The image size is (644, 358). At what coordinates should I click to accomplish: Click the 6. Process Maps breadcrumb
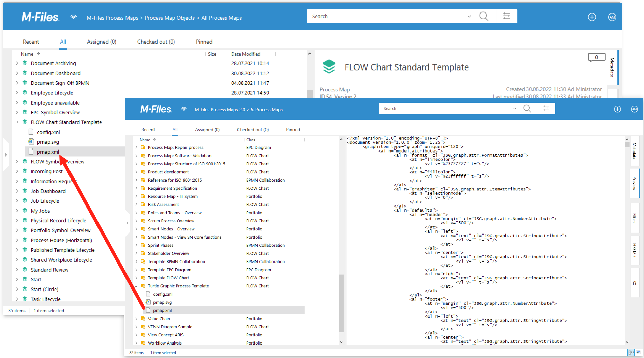tap(267, 110)
